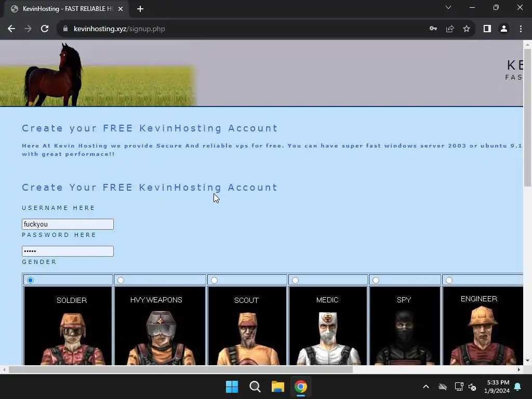Open the clock showing 5:33 PM
Screen dimensions: 532x399
click(x=497, y=387)
